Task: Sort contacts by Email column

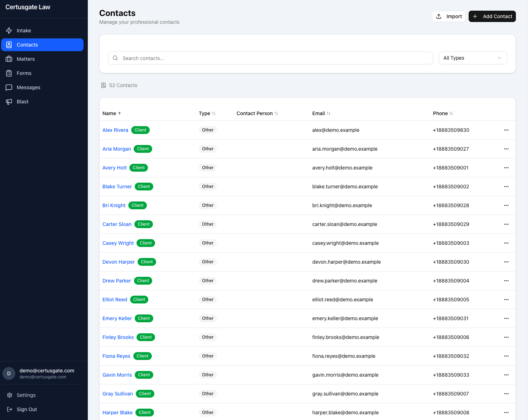Action: pyautogui.click(x=321, y=113)
